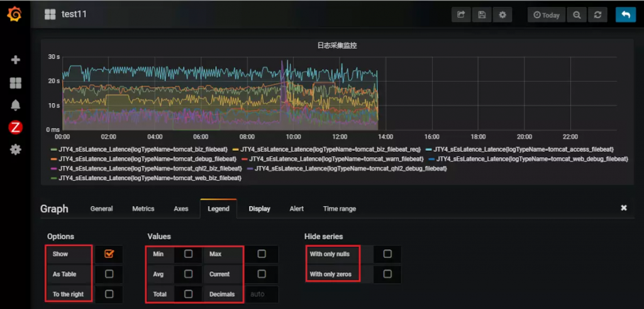The width and height of the screenshot is (644, 309).
Task: Open dashboard settings gear in the top bar
Action: point(502,15)
